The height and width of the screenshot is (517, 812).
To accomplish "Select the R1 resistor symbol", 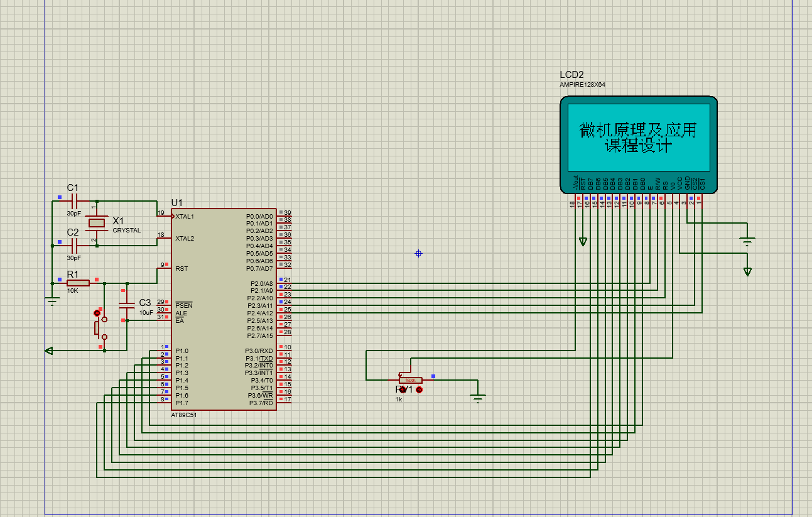I will tap(78, 283).
